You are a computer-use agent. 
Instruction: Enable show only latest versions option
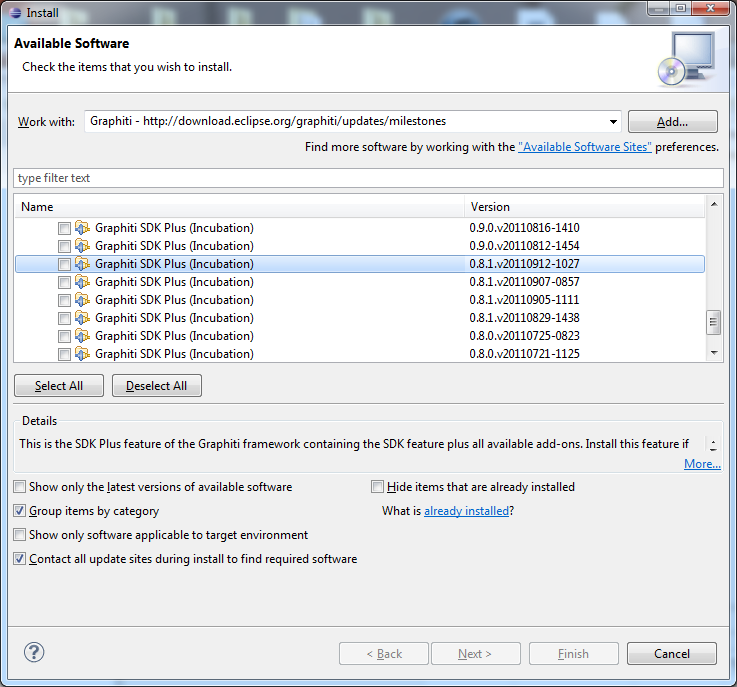(x=19, y=487)
